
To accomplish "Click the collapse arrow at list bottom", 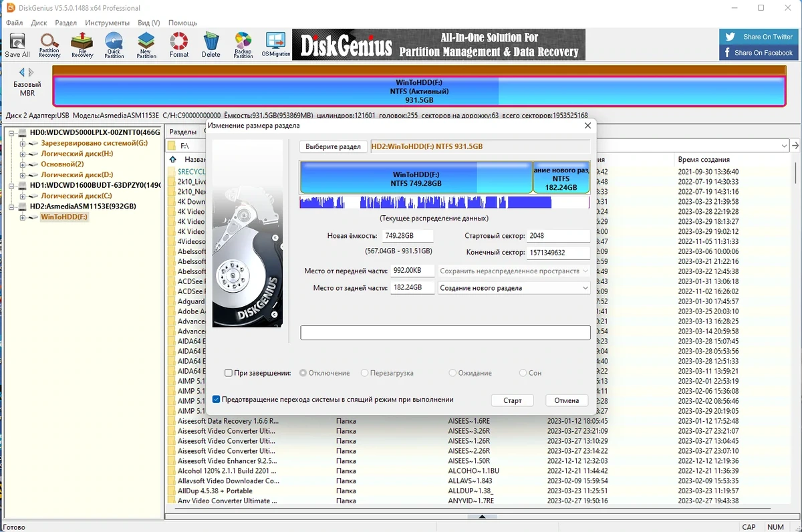I will pyautogui.click(x=481, y=517).
